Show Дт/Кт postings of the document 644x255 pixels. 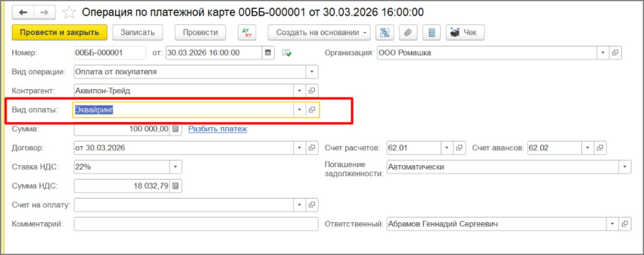pos(247,32)
